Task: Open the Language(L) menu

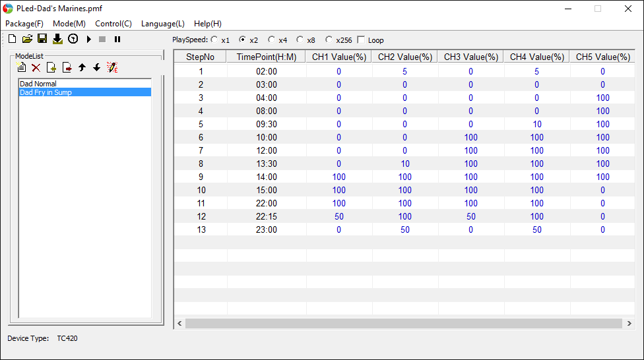Action: click(162, 24)
